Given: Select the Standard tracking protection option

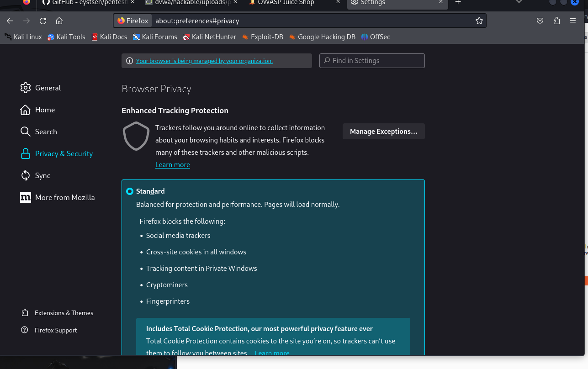Looking at the screenshot, I should tap(130, 191).
